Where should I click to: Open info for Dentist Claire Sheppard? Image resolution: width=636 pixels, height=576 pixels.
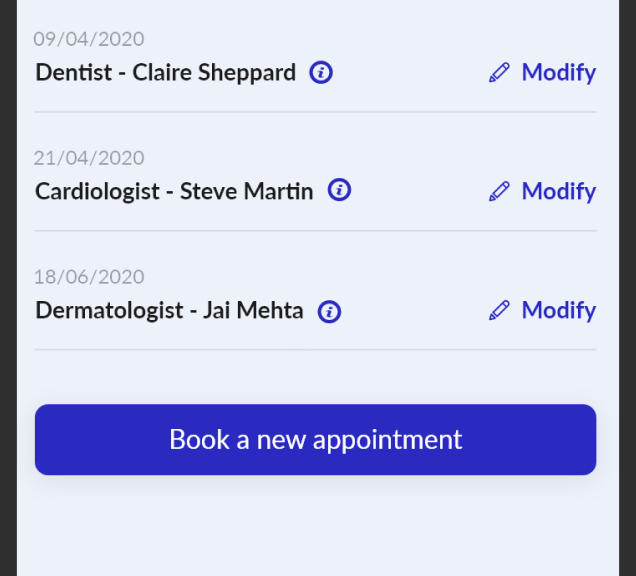click(321, 73)
